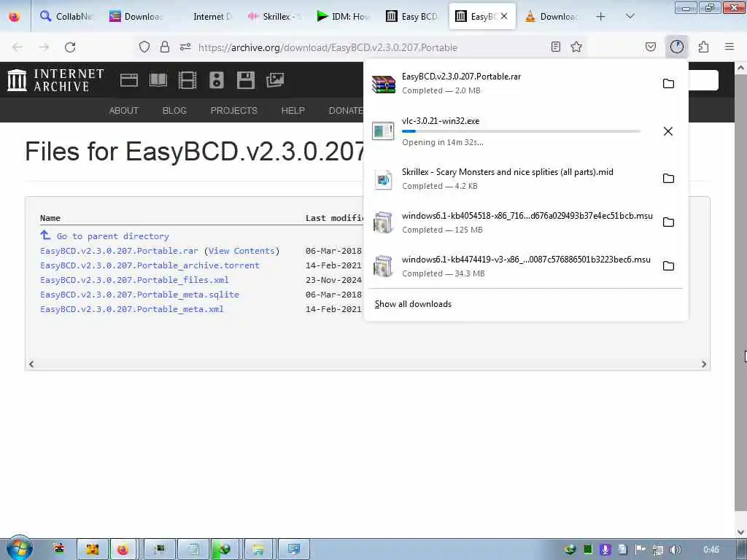The image size is (747, 560).
Task: Click Show all downloads
Action: click(413, 304)
